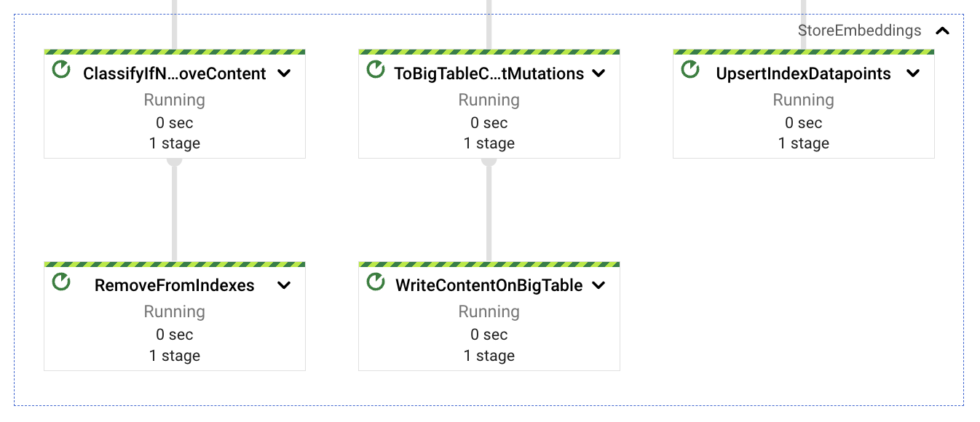Select the RemoveFromIndexes node title
This screenshot has height=422, width=980.
point(175,285)
